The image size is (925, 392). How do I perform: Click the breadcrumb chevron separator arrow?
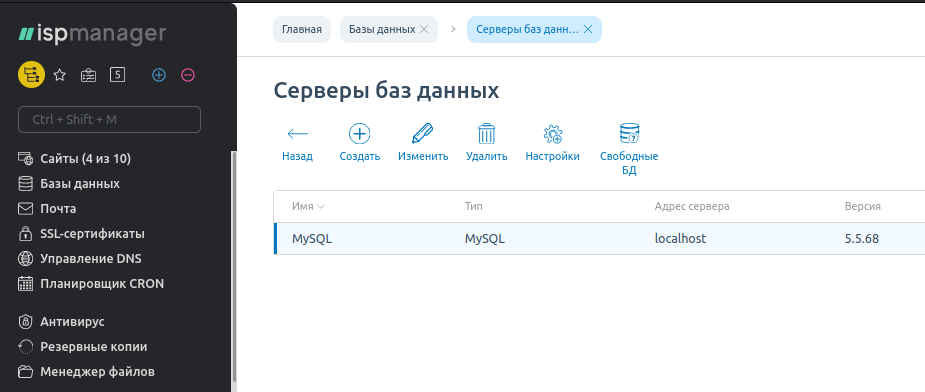(x=453, y=30)
